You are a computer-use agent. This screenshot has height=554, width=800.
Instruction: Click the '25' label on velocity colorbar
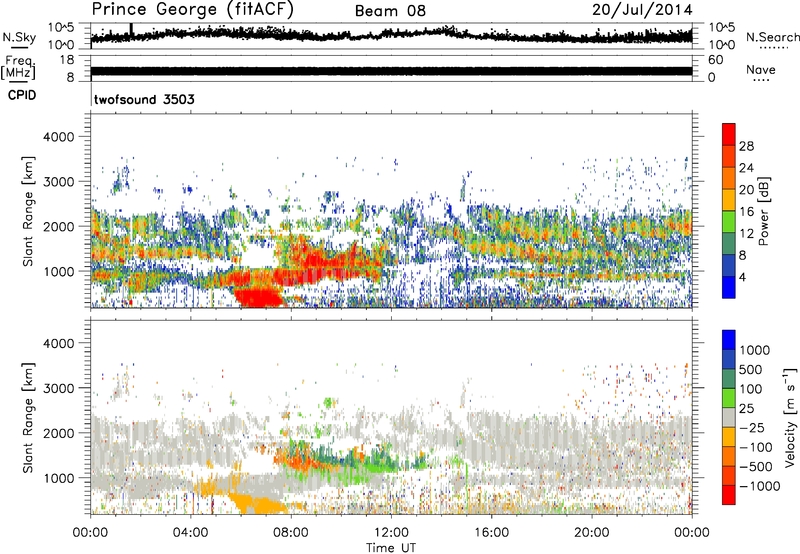click(x=747, y=408)
